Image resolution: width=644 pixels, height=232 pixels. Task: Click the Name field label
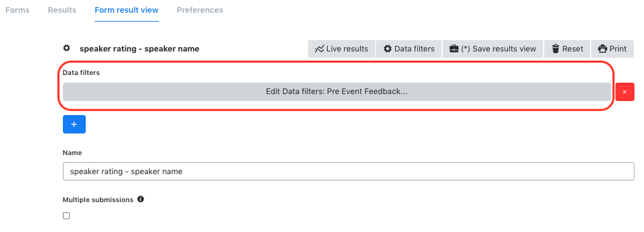pos(72,153)
